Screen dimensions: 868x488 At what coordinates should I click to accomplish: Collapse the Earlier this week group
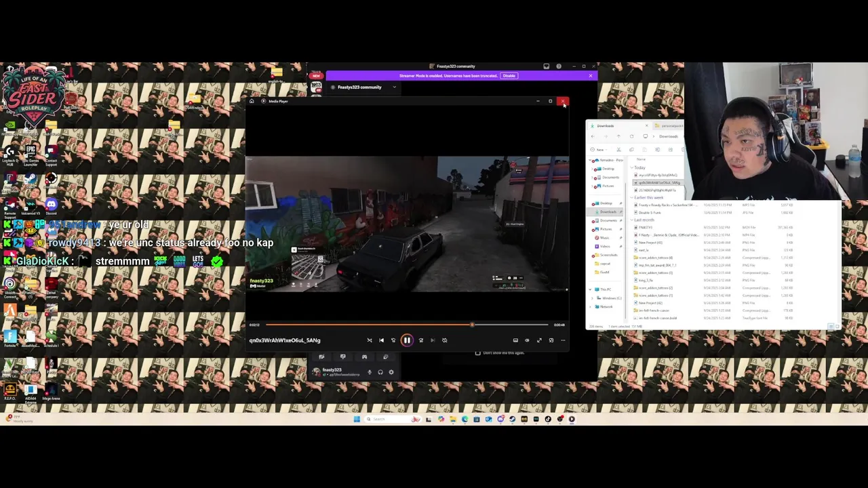coord(632,198)
